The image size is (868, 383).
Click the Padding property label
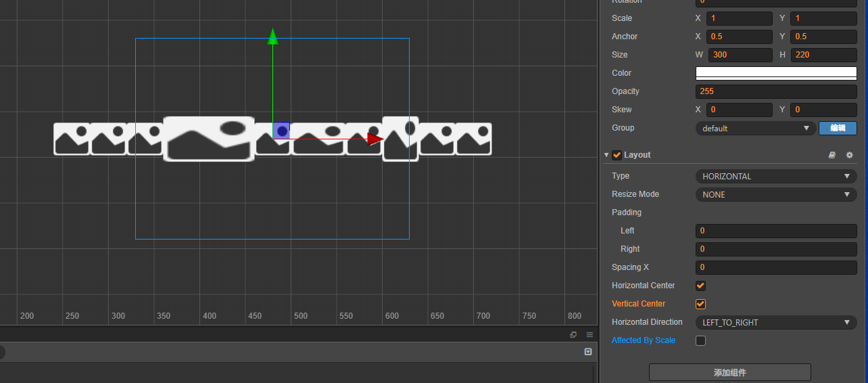(627, 212)
